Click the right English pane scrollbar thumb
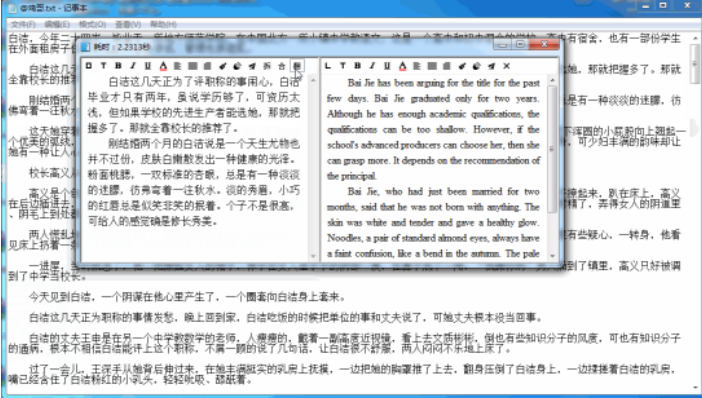This screenshot has height=398, width=702. click(552, 149)
